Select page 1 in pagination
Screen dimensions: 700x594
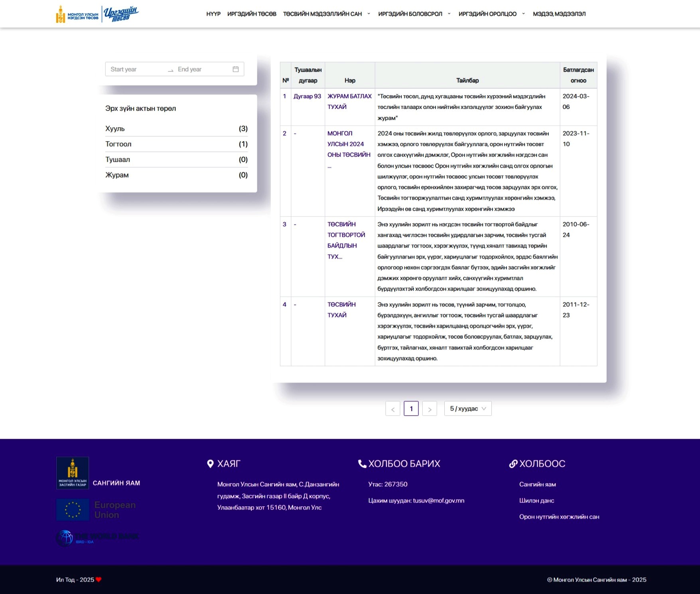coord(411,409)
